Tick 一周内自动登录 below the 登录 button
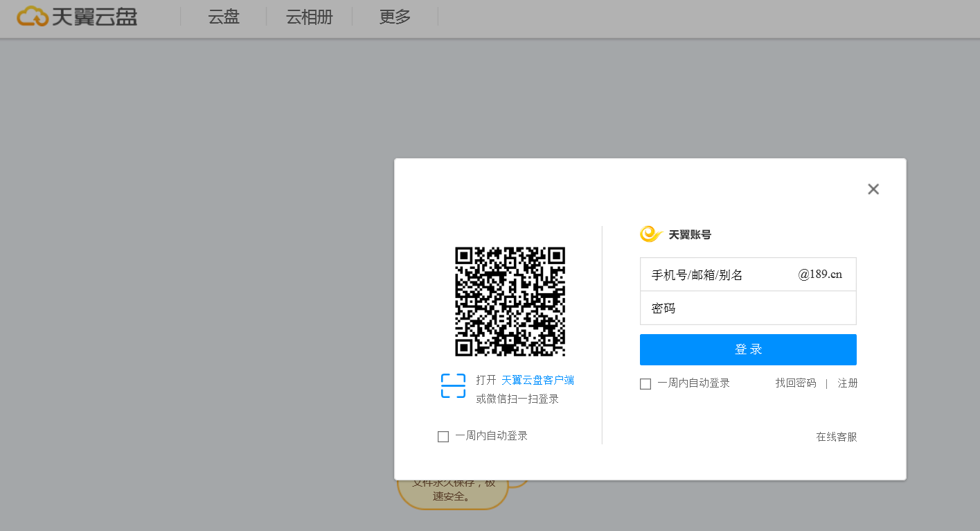Viewport: 980px width, 531px height. point(645,384)
